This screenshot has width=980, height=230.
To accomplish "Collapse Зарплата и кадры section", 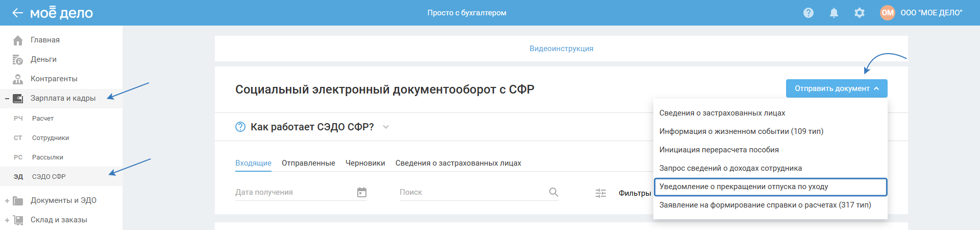I will (x=7, y=98).
